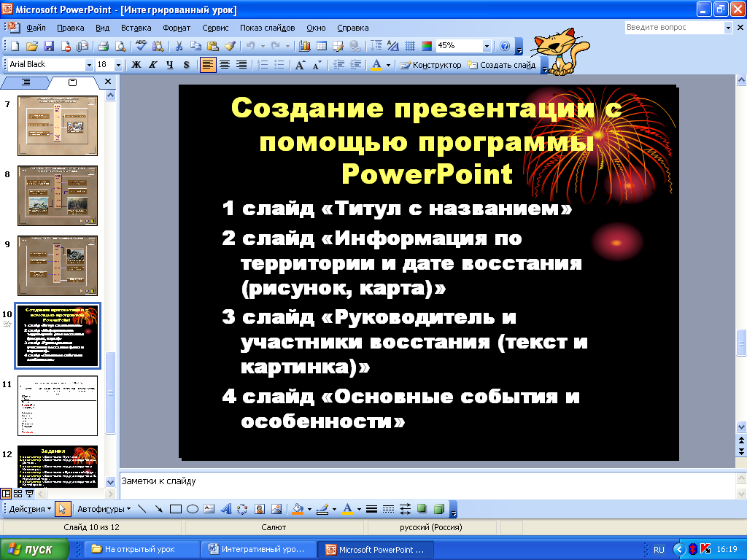This screenshot has width=747, height=560.
Task: Increase the font size
Action: pyautogui.click(x=300, y=65)
